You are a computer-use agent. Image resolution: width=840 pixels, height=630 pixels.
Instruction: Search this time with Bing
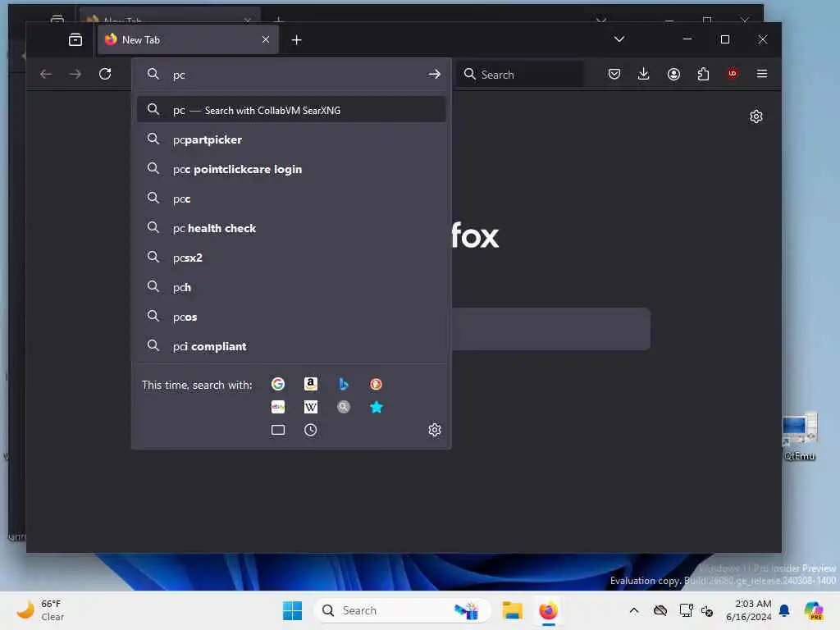point(344,384)
